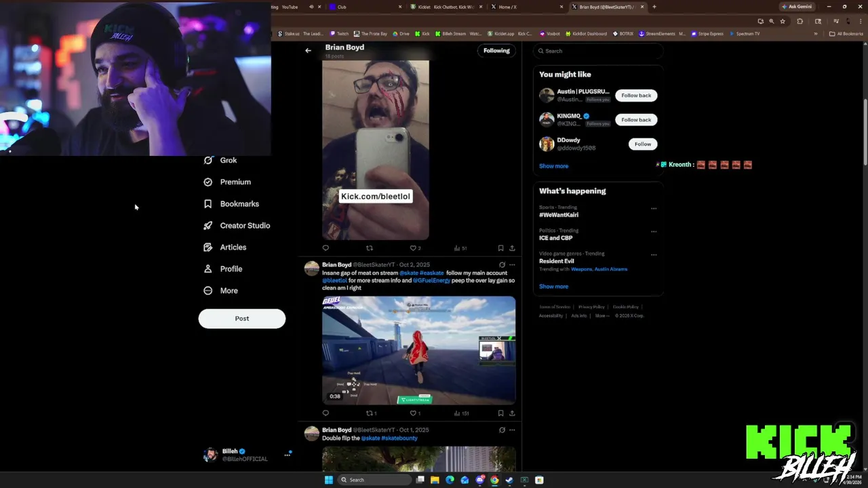Share the Kick.com/bleetlol post

pos(512,248)
